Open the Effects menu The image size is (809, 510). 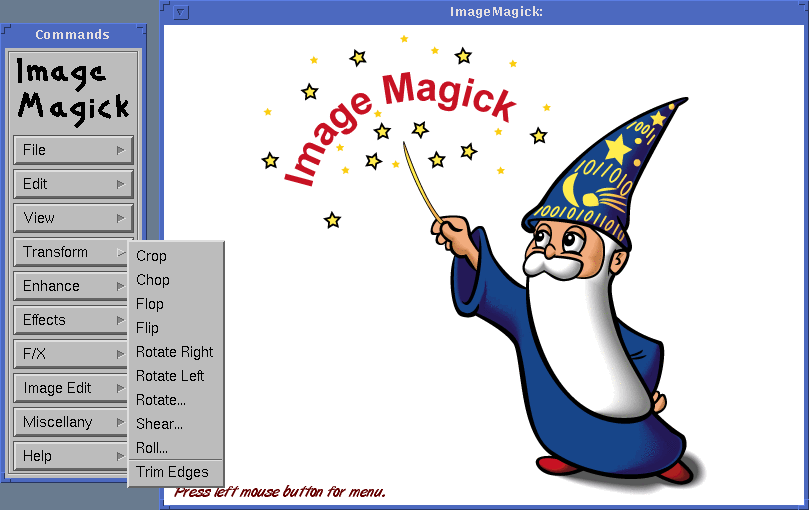[70, 320]
